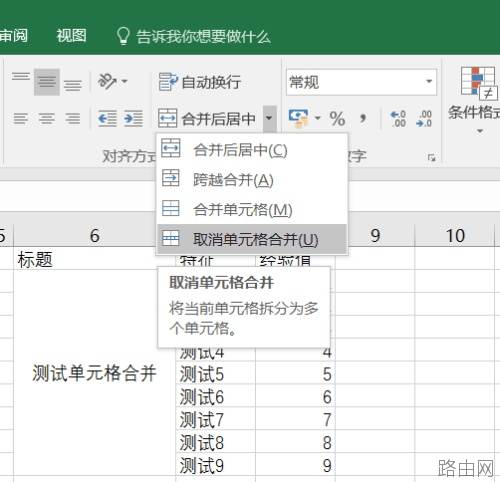Click the decrease decimal icon
The width and height of the screenshot is (500, 482).
point(424,119)
